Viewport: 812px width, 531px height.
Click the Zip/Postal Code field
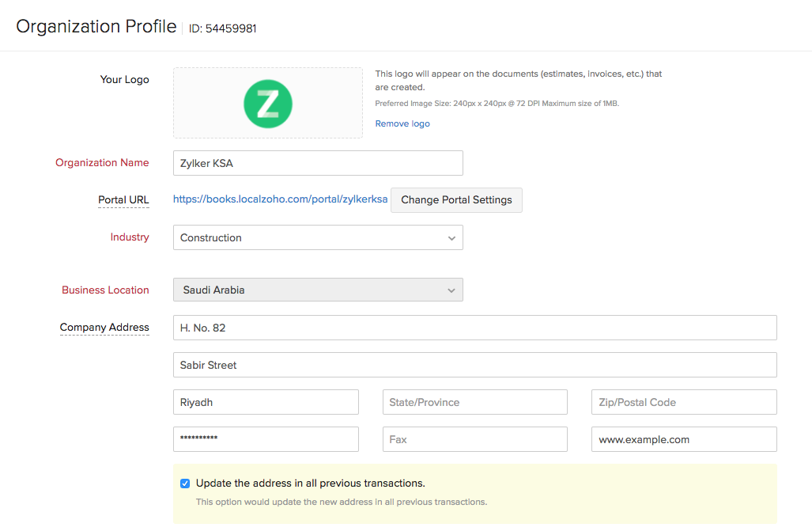click(684, 402)
